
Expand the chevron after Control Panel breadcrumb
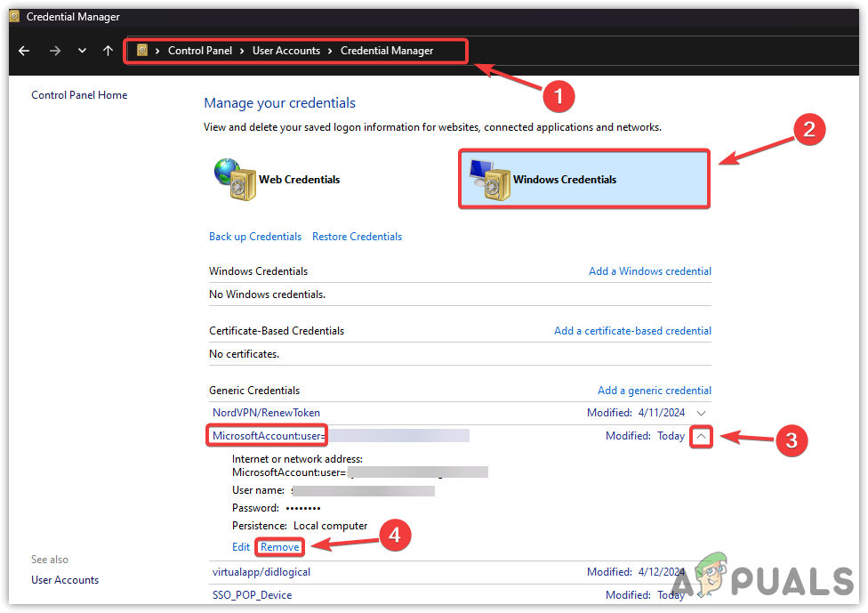pos(243,51)
